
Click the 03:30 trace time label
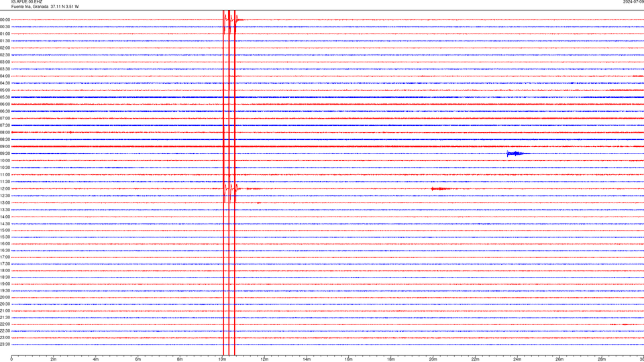pos(5,69)
